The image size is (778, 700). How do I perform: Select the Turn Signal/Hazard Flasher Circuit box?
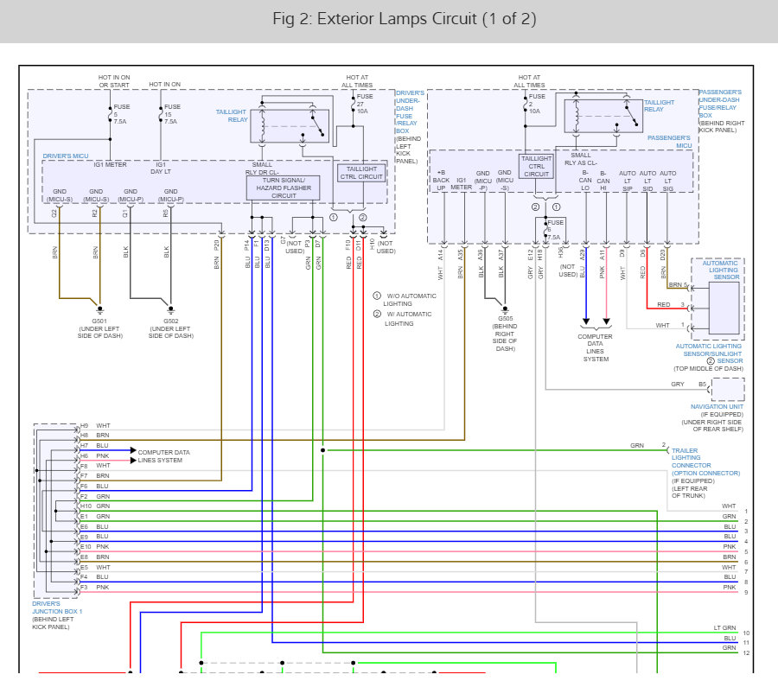pos(283,188)
